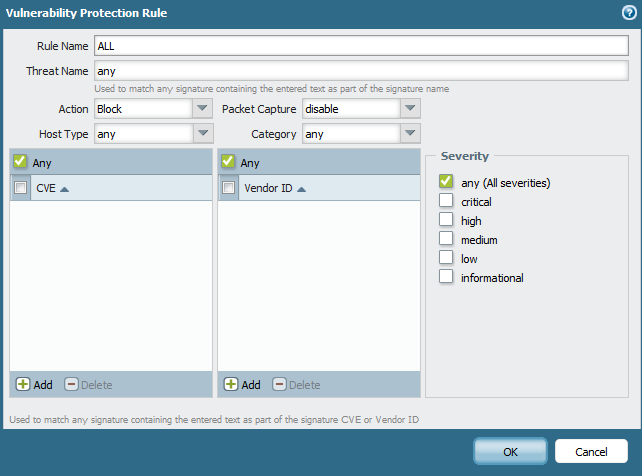Enable the critical severity checkbox
Image resolution: width=642 pixels, height=476 pixels.
(446, 200)
